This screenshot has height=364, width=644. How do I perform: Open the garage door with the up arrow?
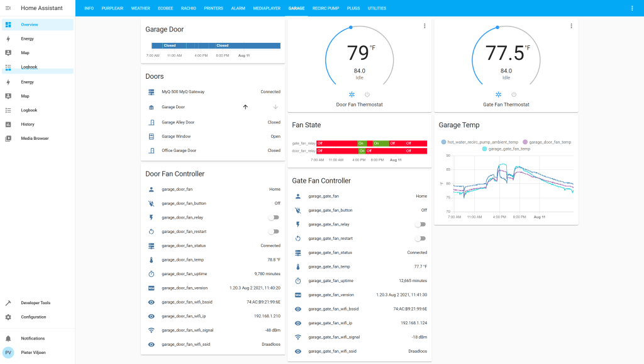click(x=245, y=107)
